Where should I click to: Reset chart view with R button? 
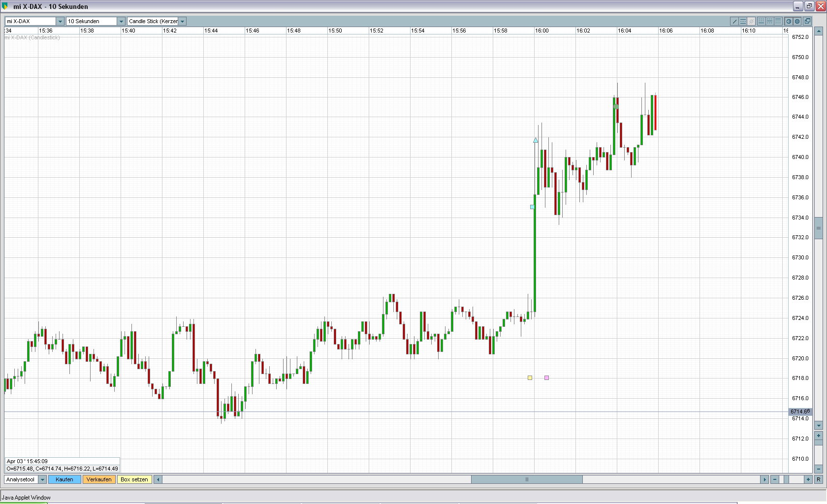819,479
